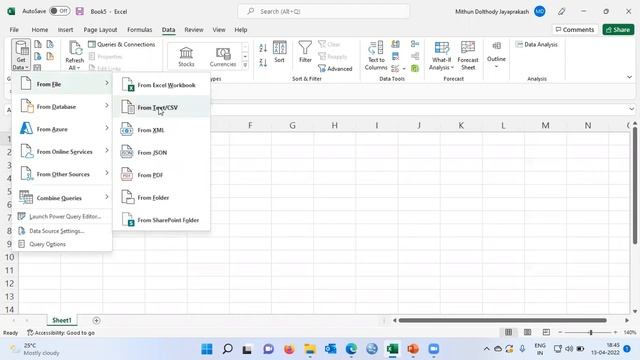640x360 pixels.
Task: Open the Outline dropdown
Action: pyautogui.click(x=496, y=55)
